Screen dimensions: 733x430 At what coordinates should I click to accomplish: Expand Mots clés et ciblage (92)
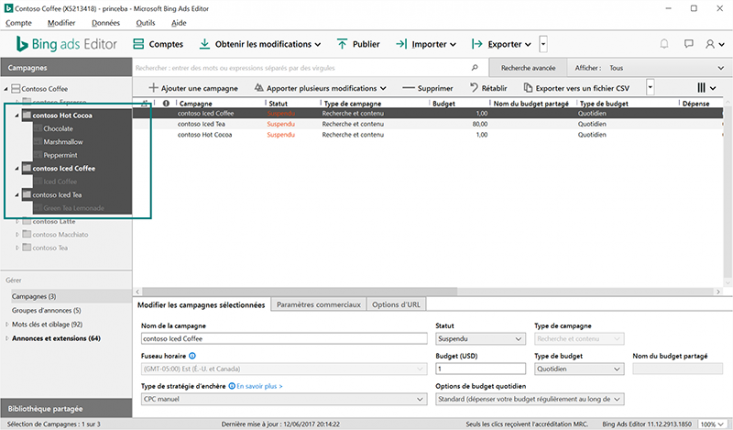(7, 324)
